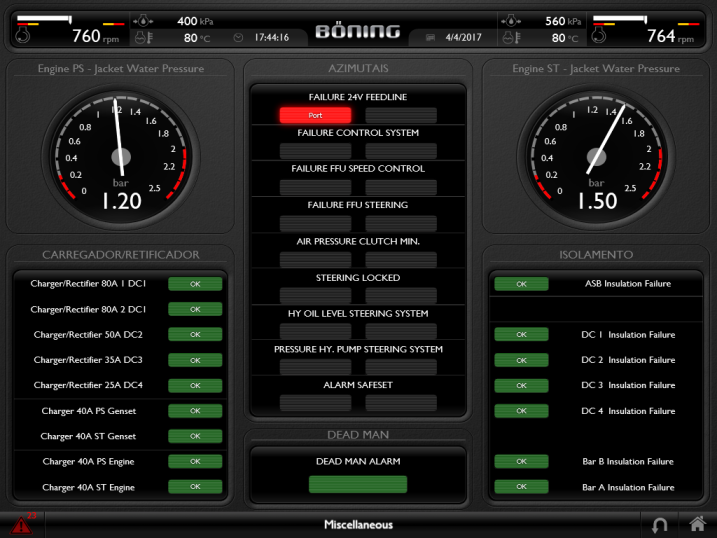Image resolution: width=717 pixels, height=538 pixels.
Task: Click the clock icon beside 17:44:16
Action: coord(238,37)
